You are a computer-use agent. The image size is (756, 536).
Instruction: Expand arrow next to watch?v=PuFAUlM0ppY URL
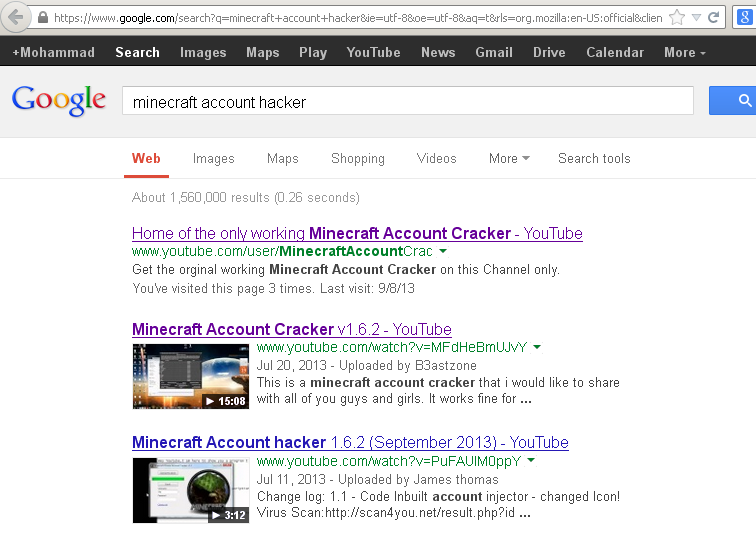531,460
